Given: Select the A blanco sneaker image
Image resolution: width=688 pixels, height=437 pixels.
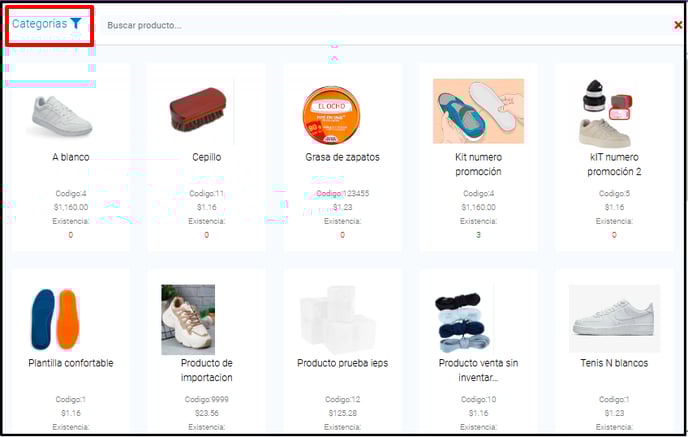Looking at the screenshot, I should 59,116.
